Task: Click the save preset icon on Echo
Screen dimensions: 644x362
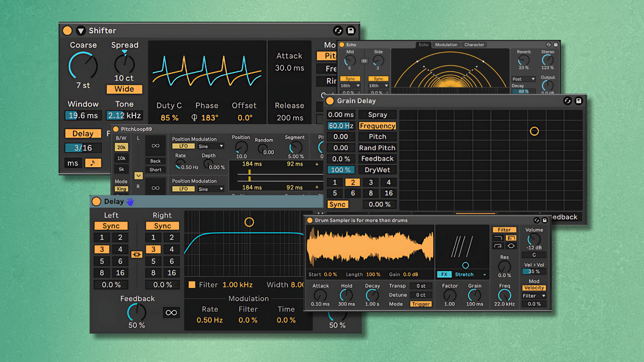Action: point(555,45)
